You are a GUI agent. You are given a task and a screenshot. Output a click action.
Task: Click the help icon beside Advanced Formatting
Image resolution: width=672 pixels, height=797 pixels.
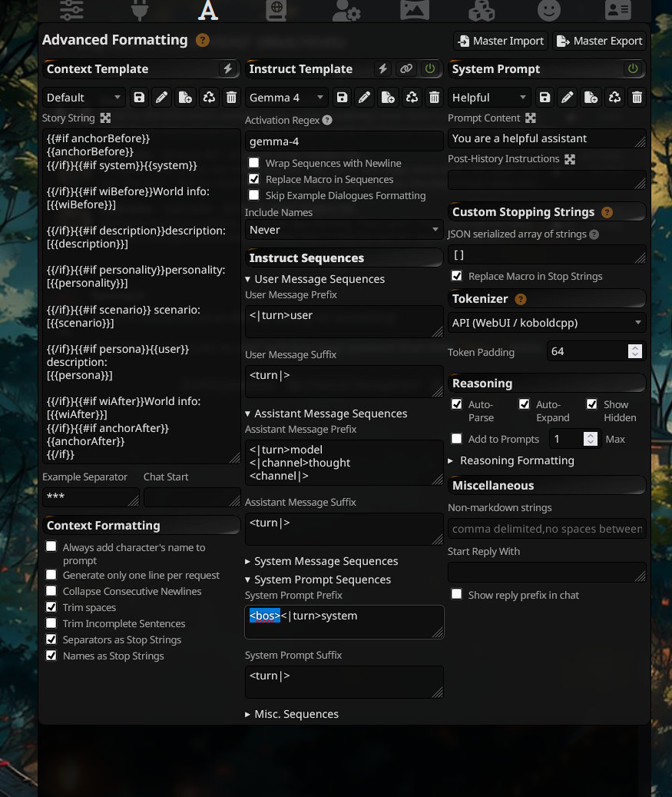[x=202, y=40]
